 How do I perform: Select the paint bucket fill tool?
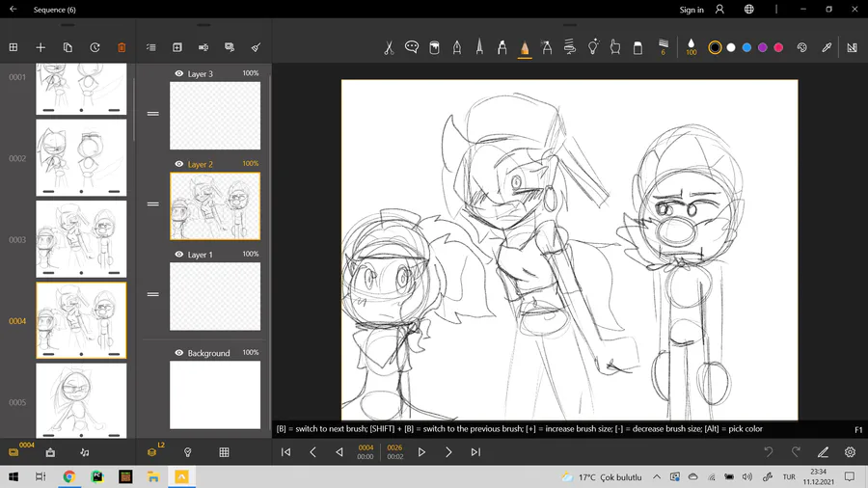435,47
